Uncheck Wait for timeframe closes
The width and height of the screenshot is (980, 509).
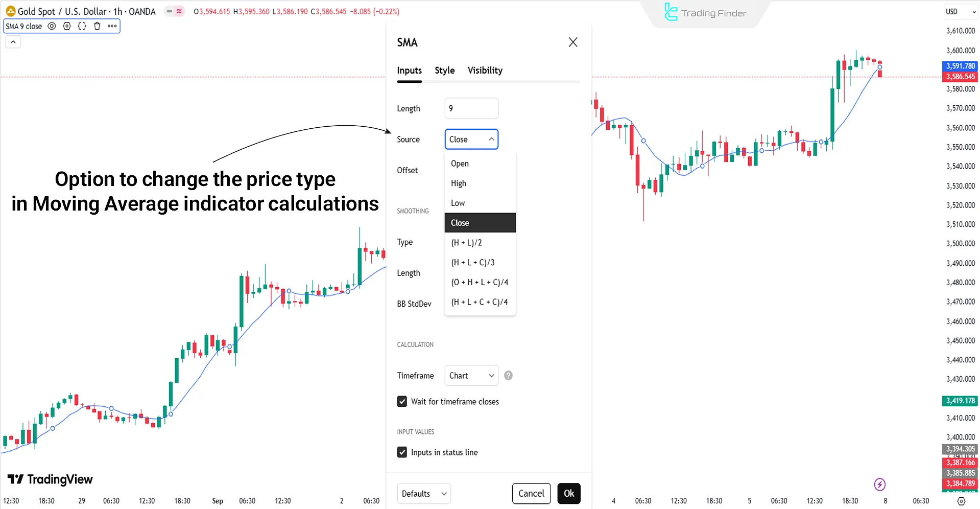tap(402, 402)
